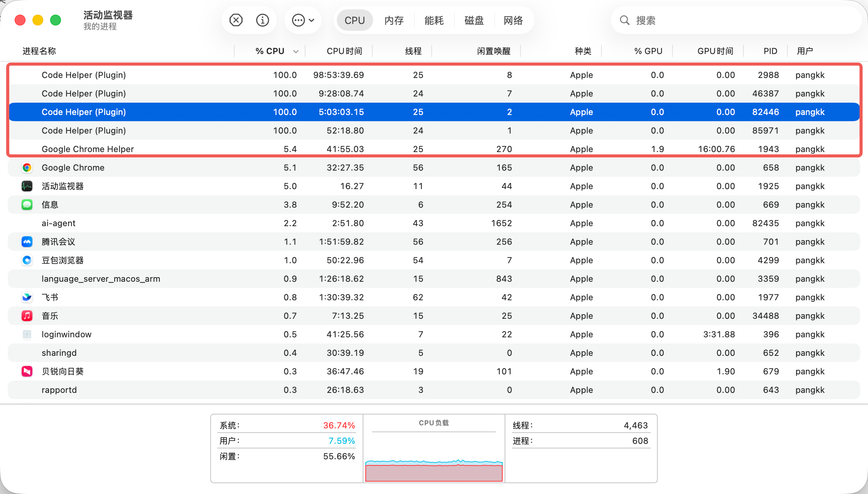Image resolution: width=868 pixels, height=494 pixels.
Task: Click the 豆包浏览器 app icon
Action: 27,260
